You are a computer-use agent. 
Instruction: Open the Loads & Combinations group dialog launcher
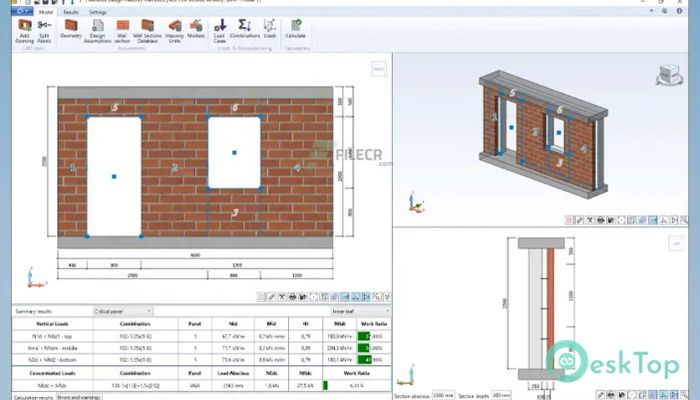(270, 49)
